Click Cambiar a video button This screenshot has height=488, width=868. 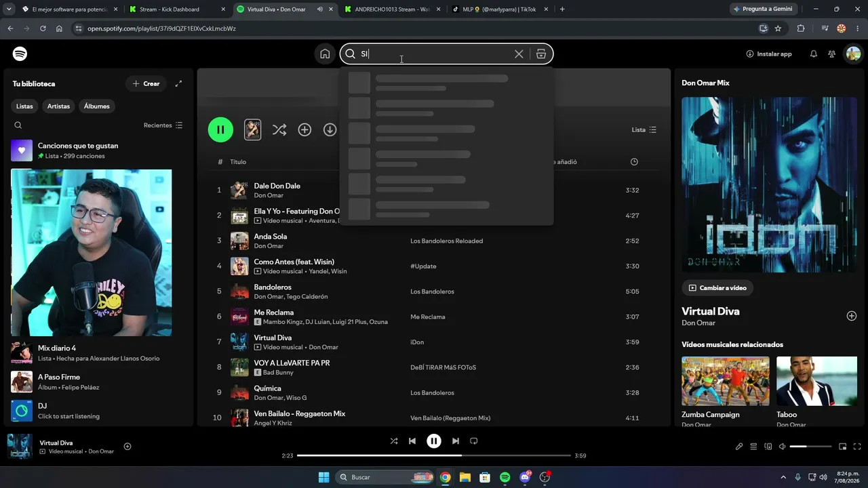[717, 288]
